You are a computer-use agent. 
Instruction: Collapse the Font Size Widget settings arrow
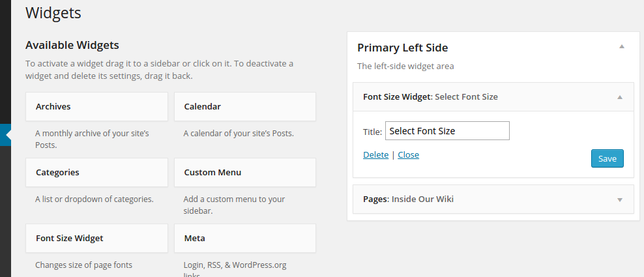point(620,97)
